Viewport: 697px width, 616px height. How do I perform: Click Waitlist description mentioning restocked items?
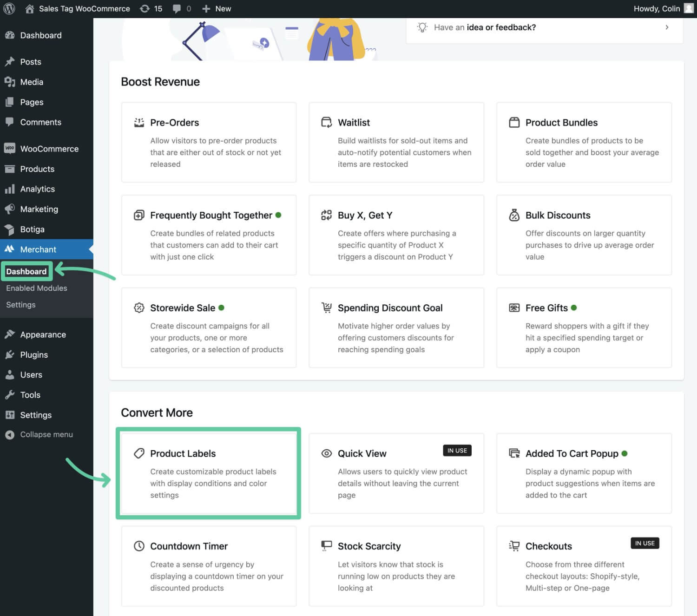pyautogui.click(x=404, y=152)
